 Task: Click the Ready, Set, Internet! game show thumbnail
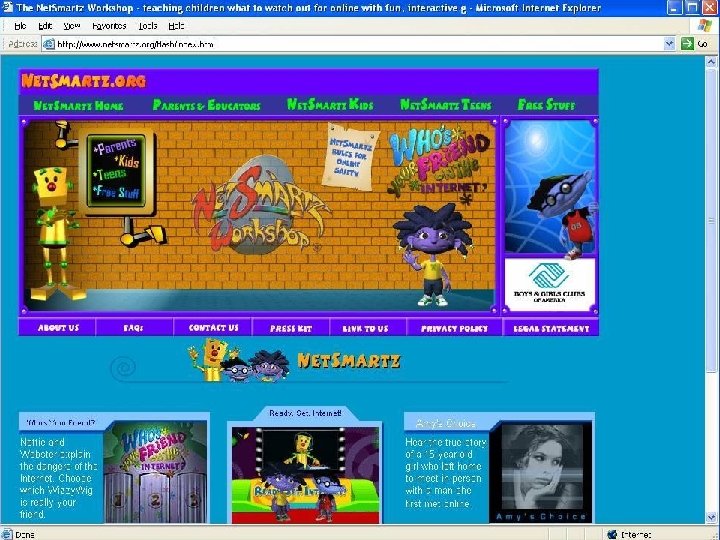[305, 475]
